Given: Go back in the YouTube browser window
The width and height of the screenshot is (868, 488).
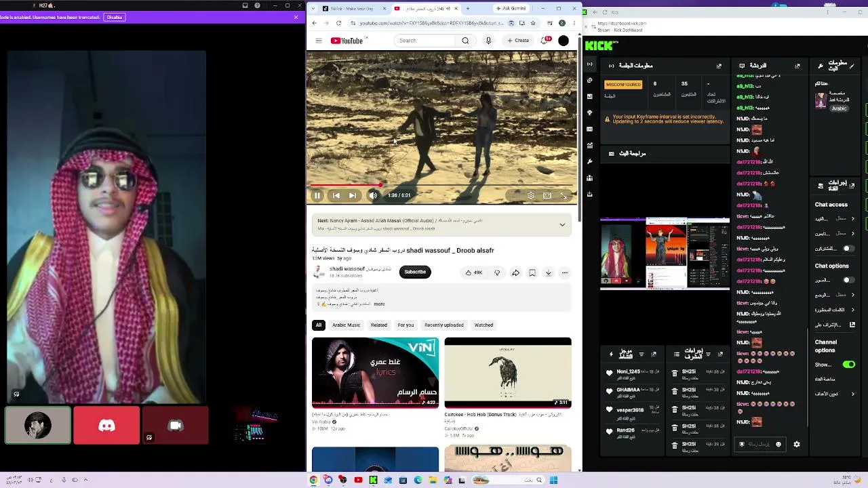Looking at the screenshot, I should pos(314,23).
